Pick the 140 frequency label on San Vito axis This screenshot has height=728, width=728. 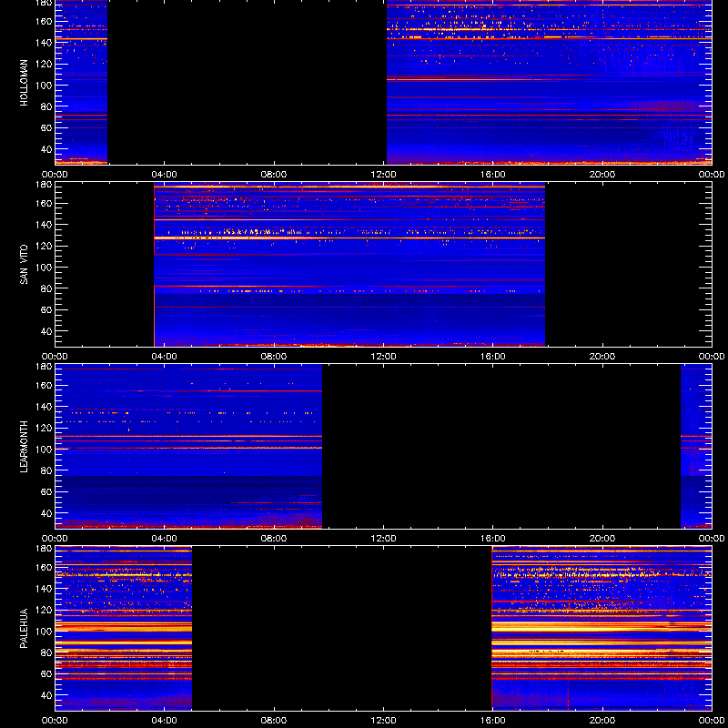[x=45, y=225]
